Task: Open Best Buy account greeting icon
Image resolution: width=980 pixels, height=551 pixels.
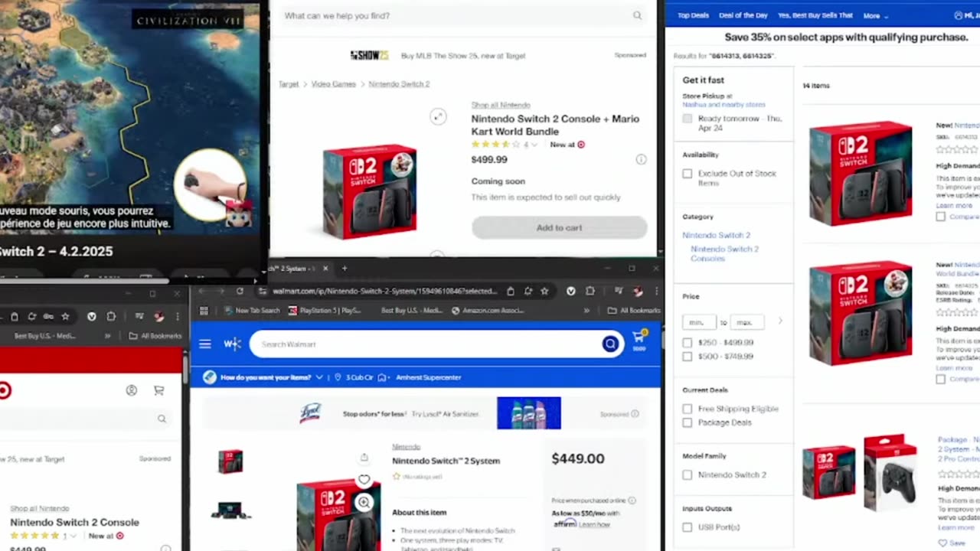Action: click(958, 15)
